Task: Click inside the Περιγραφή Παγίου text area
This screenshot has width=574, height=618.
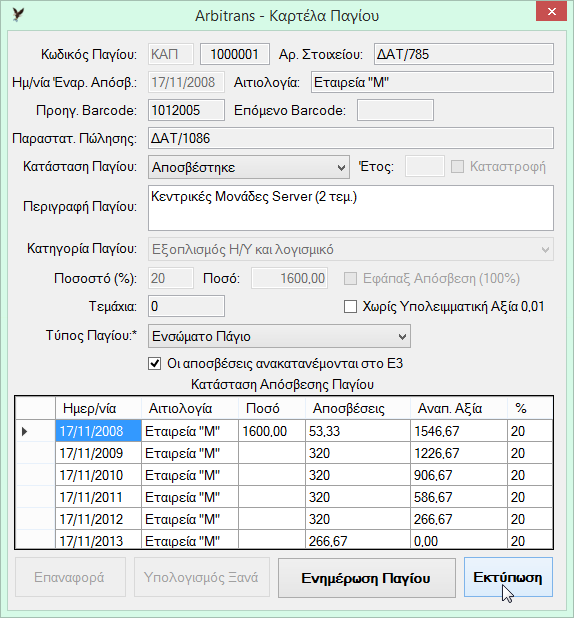Action: point(351,208)
